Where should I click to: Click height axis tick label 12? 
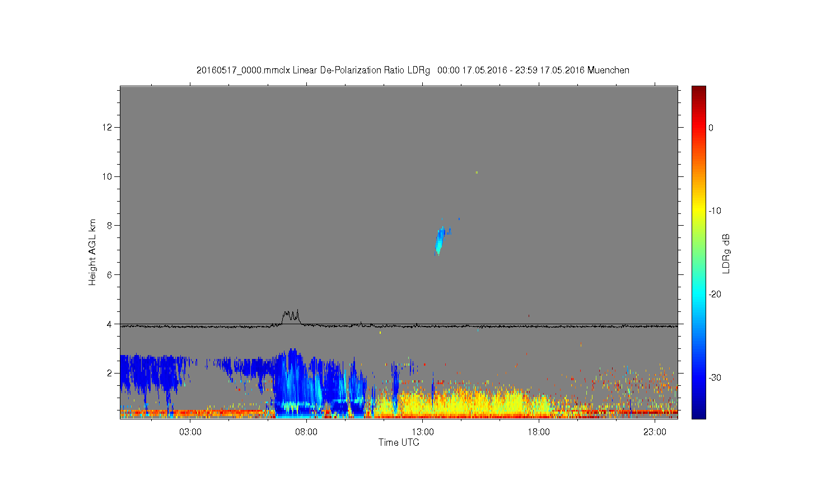click(108, 128)
